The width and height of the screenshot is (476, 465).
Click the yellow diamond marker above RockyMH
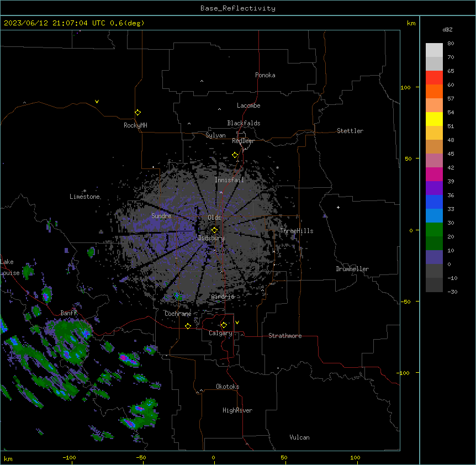[x=138, y=113]
